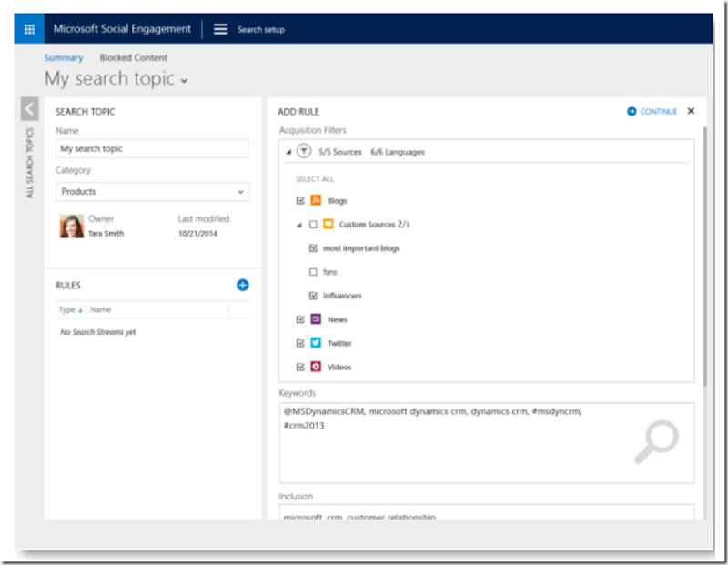Click the CONTINUE link
Viewport: 728px width, 565px height.
click(x=658, y=111)
